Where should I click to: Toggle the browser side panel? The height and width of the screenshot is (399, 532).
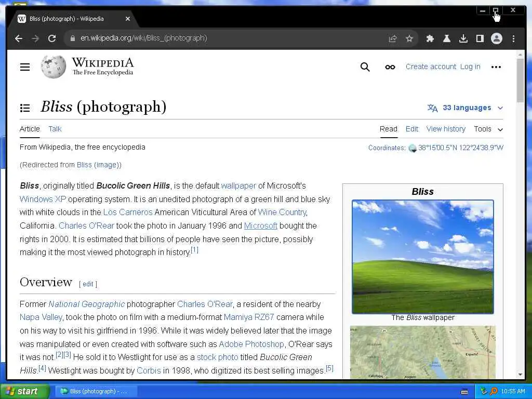pos(480,38)
